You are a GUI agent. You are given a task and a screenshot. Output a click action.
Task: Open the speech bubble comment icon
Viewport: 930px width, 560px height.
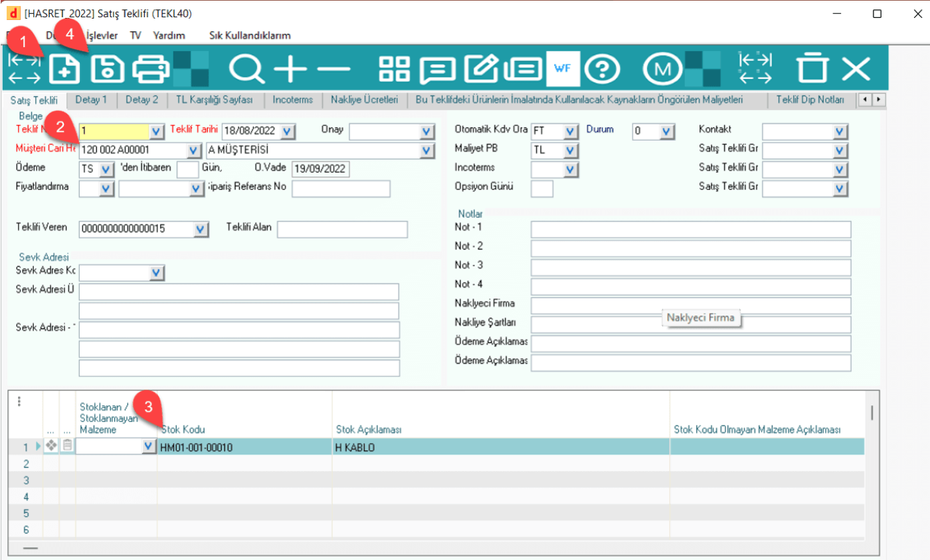[436, 68]
